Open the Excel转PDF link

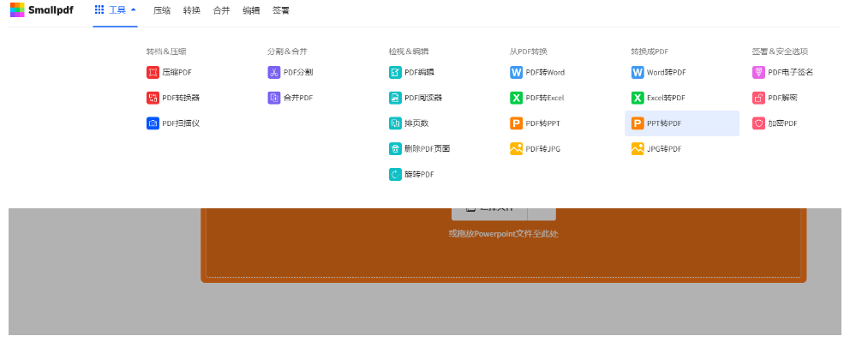click(666, 98)
